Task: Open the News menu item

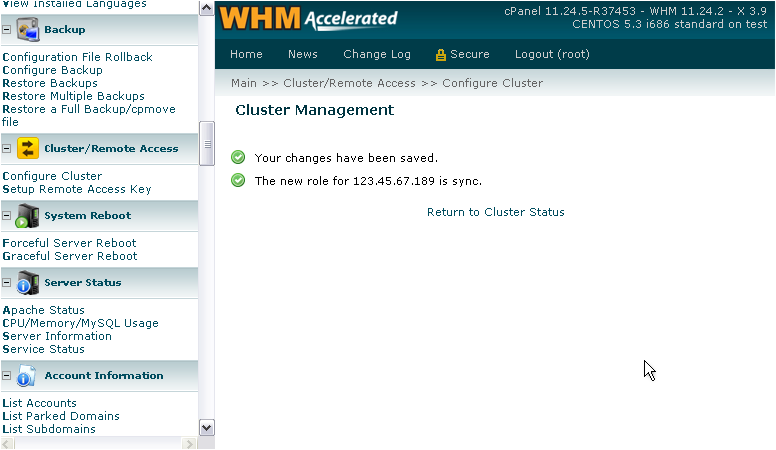Action: (x=303, y=54)
